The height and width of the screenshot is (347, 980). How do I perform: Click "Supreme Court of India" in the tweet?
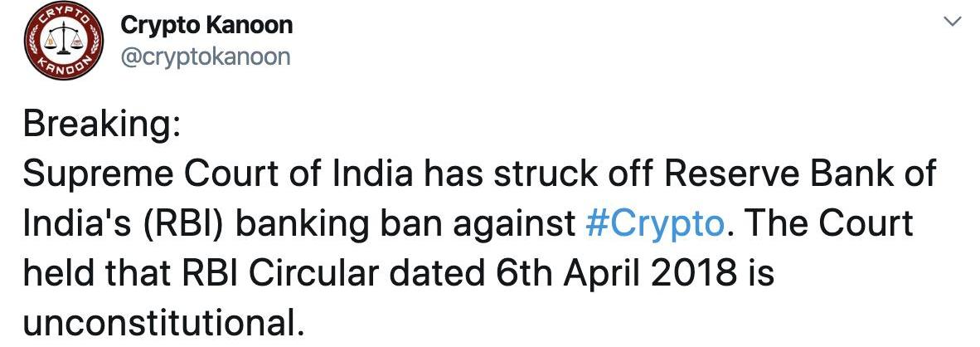[x=216, y=174]
